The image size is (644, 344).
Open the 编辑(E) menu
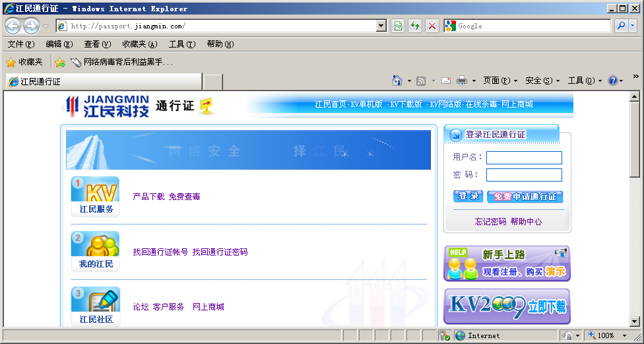[x=59, y=44]
